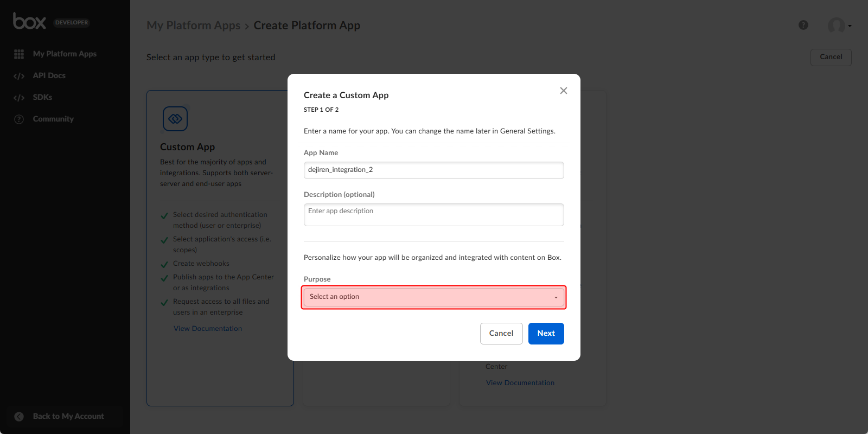868x434 pixels.
Task: Open Community in sidebar
Action: coord(53,119)
